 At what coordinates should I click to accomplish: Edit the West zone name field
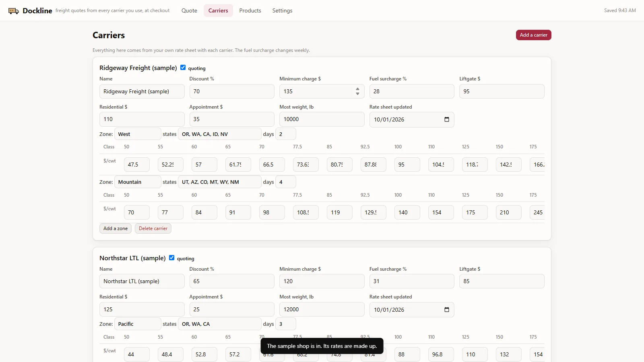point(138,134)
